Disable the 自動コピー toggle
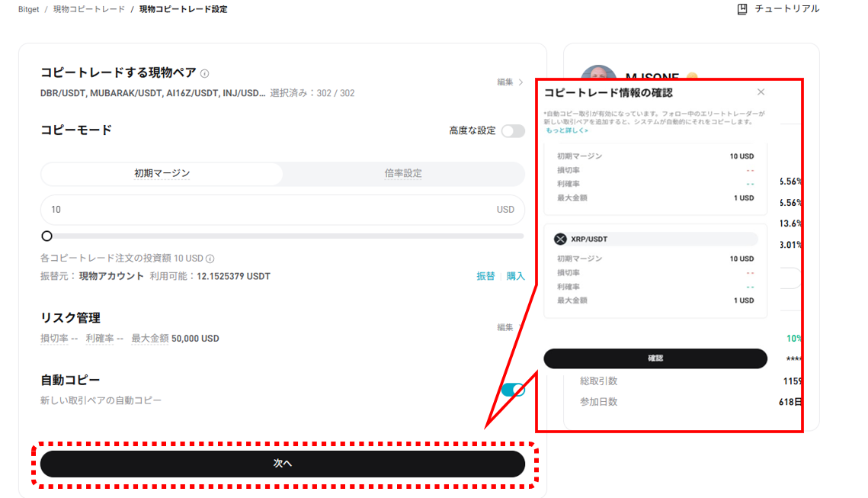This screenshot has width=868, height=498. pyautogui.click(x=513, y=390)
